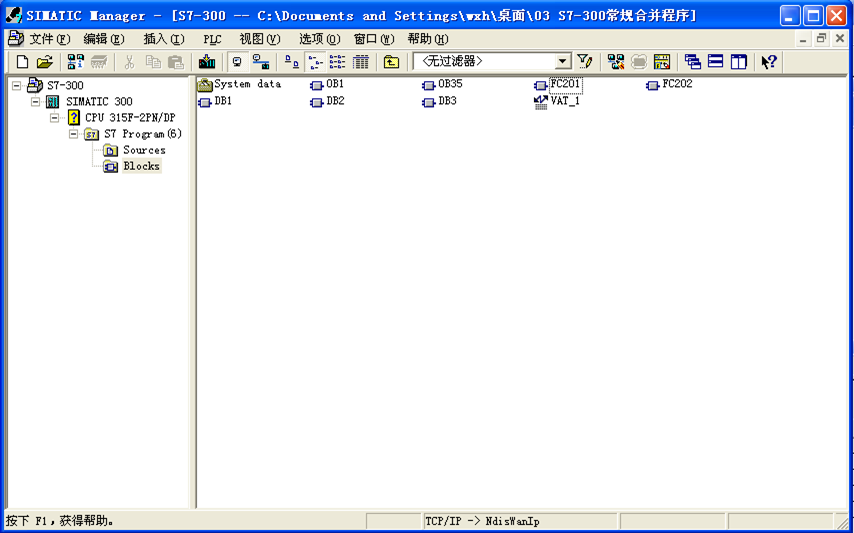Image resolution: width=854 pixels, height=533 pixels.
Task: Open the Accessible Nodes toolbar icon
Action: pyautogui.click(x=75, y=62)
